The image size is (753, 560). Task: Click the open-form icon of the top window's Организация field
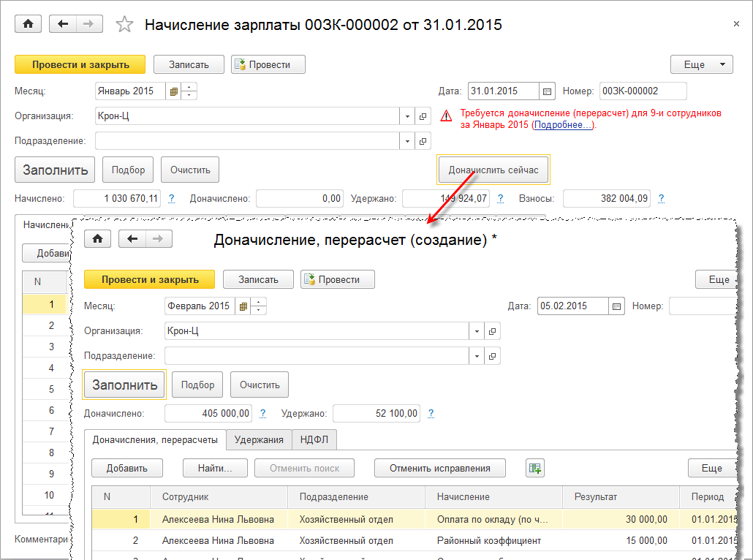point(423,116)
